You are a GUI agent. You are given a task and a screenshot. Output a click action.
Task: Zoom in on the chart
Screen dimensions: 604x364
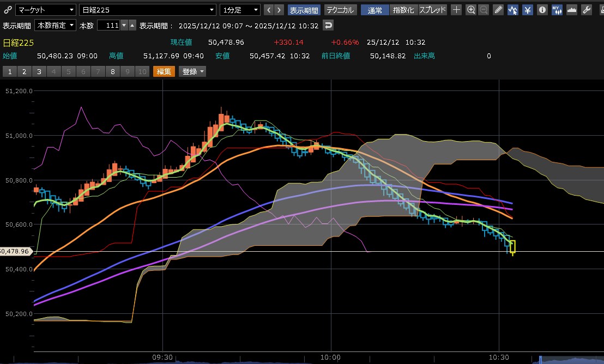(471, 10)
